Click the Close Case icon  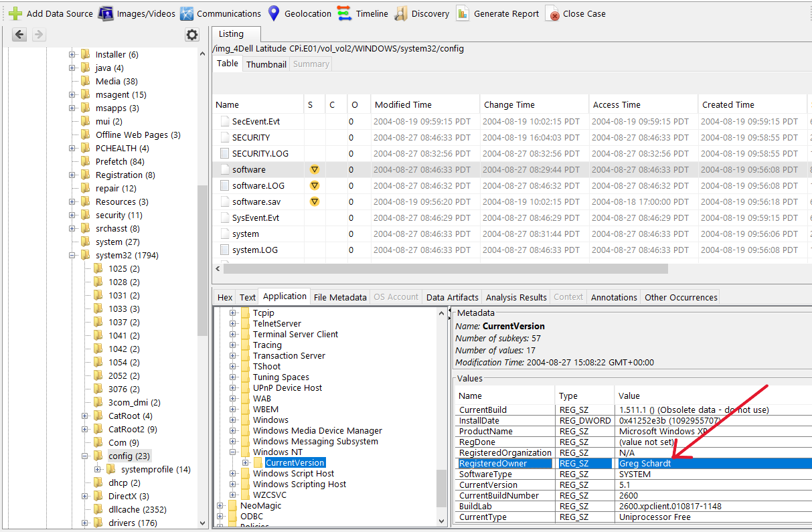pos(552,13)
